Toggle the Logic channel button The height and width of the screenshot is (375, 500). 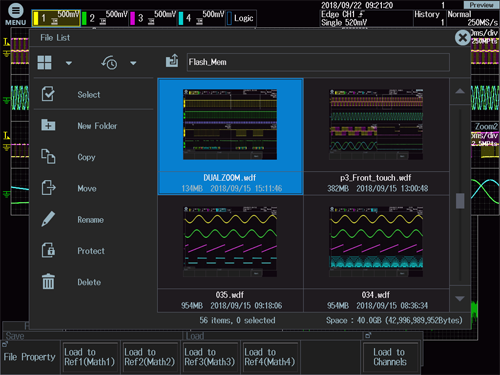(241, 18)
